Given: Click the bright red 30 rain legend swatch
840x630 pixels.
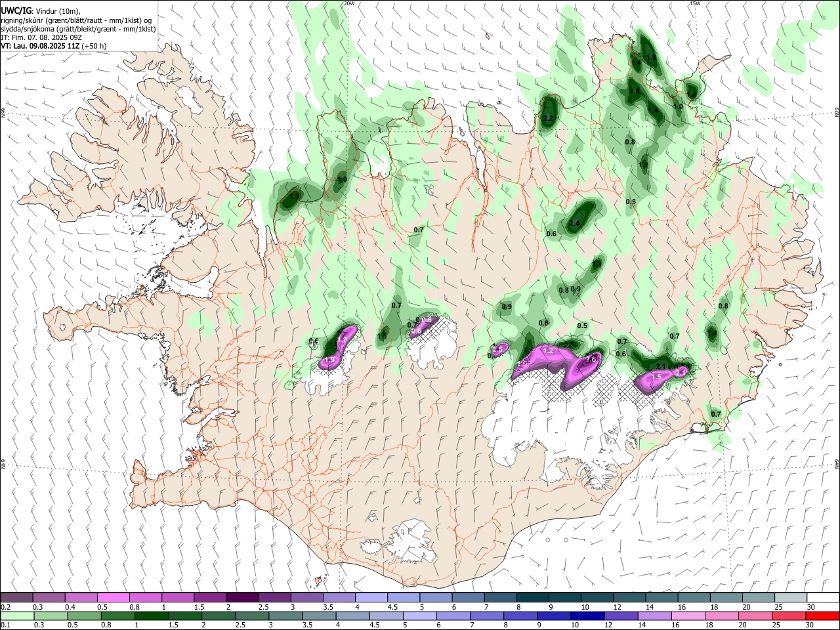Looking at the screenshot, I should click(823, 616).
